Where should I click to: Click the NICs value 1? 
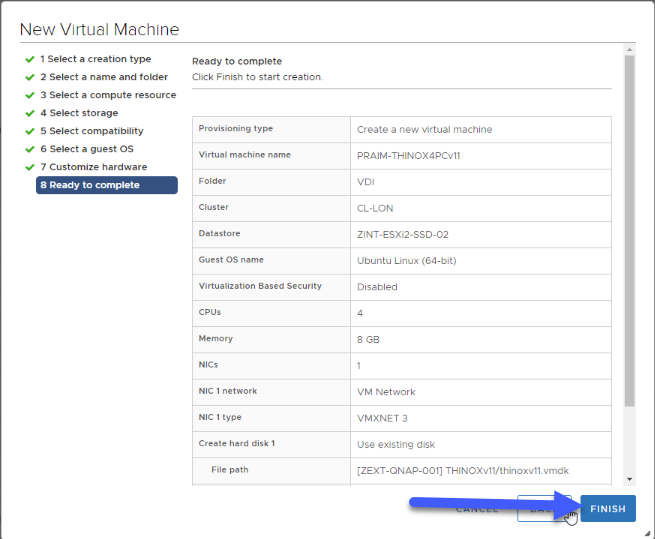click(358, 366)
